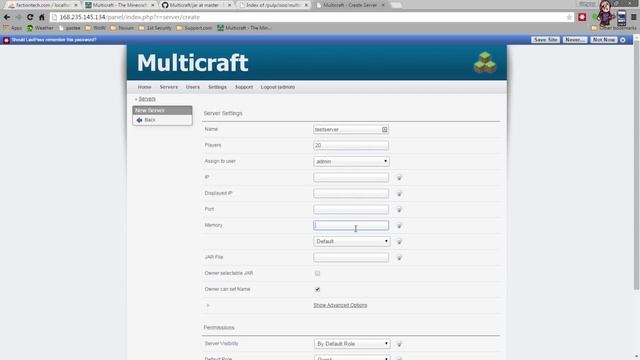
Task: Click help icon beside Server Visibility
Action: click(399, 344)
